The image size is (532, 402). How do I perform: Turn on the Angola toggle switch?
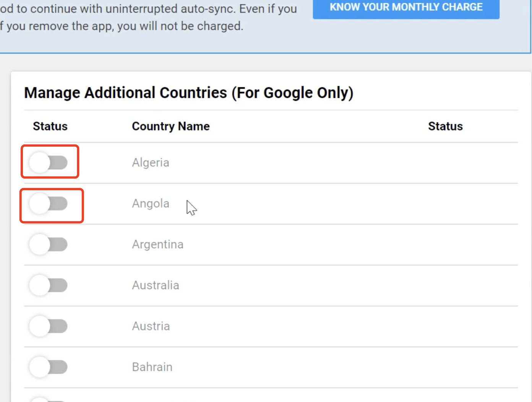pyautogui.click(x=49, y=203)
